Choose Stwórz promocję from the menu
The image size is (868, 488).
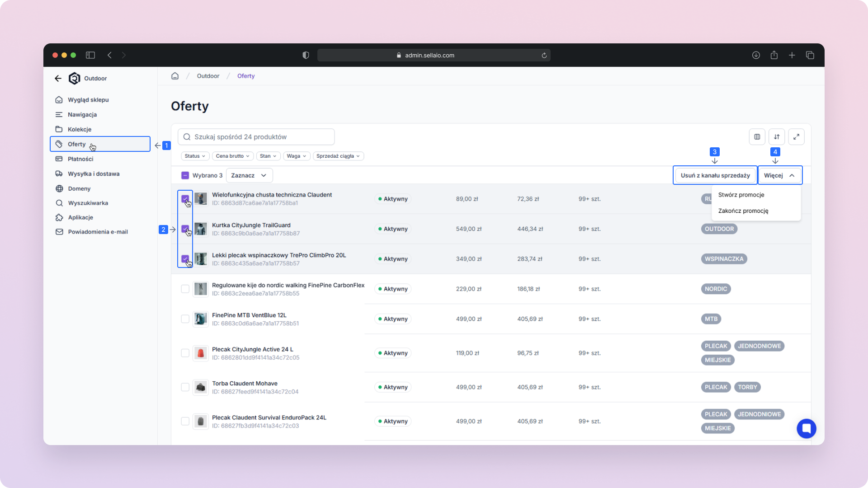pos(741,195)
